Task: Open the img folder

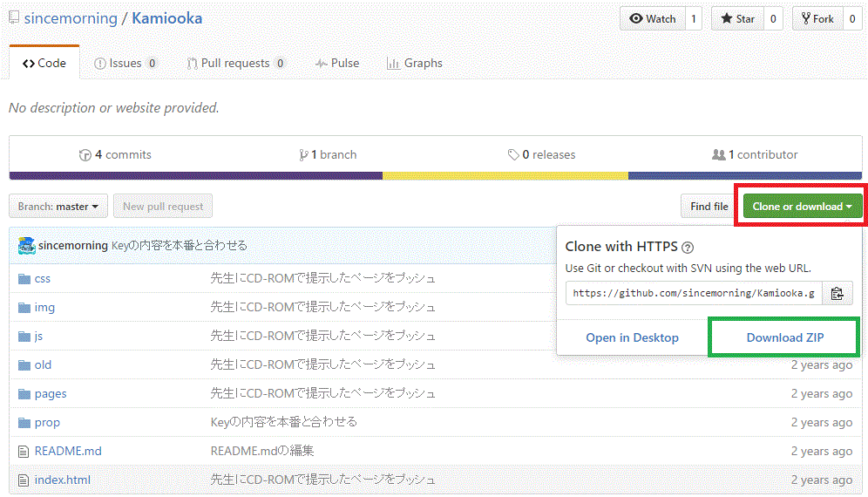Action: [x=44, y=308]
